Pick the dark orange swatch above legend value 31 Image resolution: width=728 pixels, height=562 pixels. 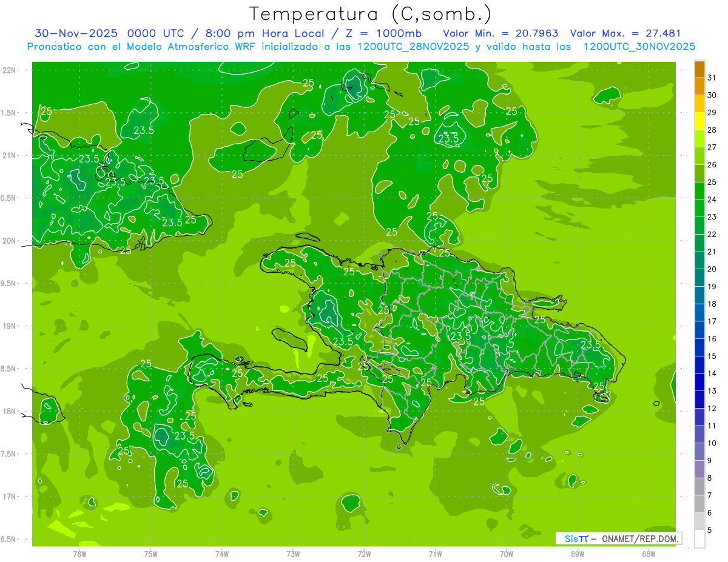699,69
